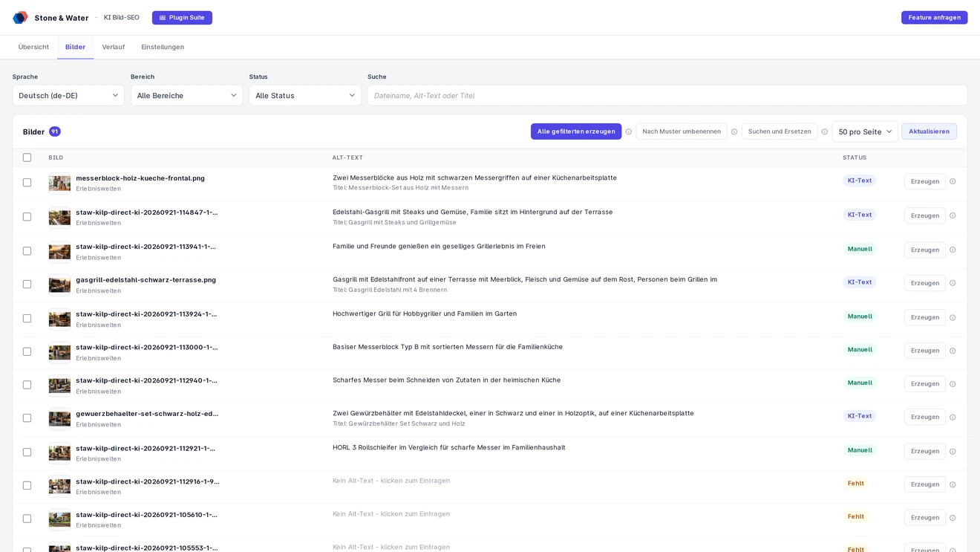Click info icon in staw-kilp-direct-ki-20260921-112916 row
This screenshot has width=980, height=552.
[x=953, y=484]
